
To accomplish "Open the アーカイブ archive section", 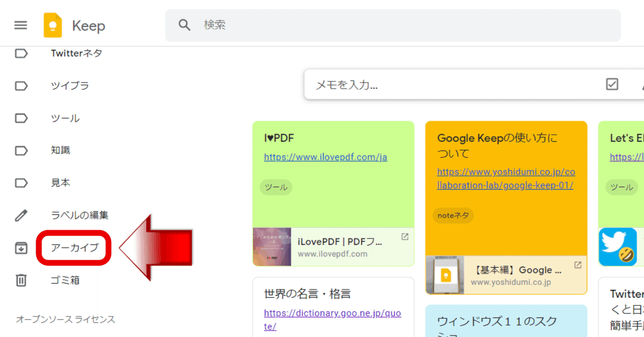I will tap(75, 248).
